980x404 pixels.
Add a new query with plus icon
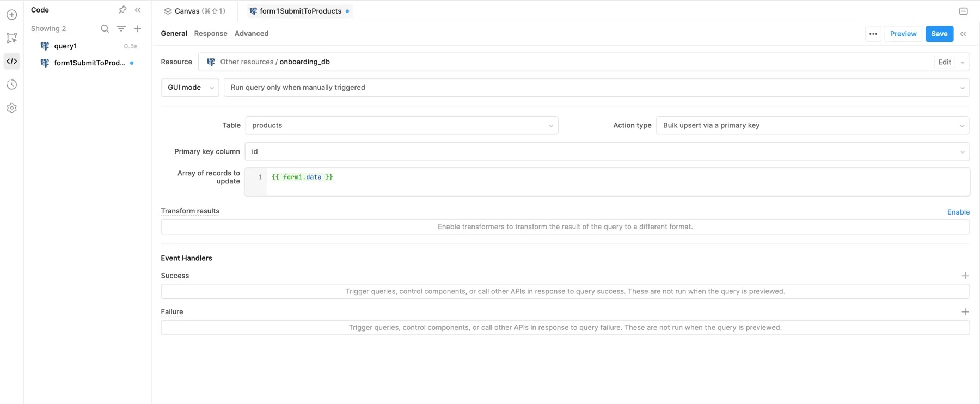tap(137, 28)
